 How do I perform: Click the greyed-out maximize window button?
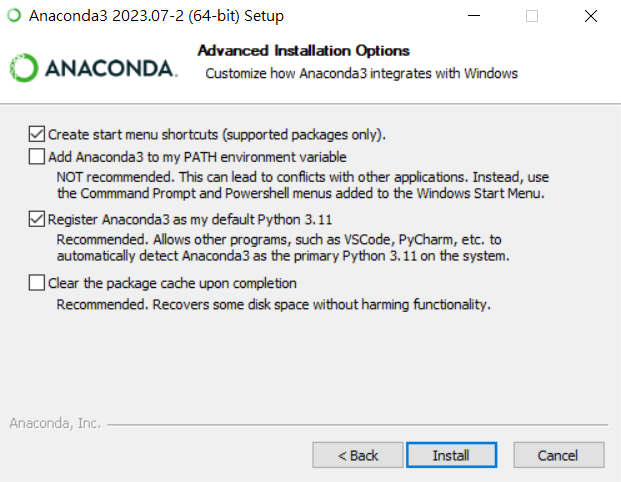click(532, 16)
